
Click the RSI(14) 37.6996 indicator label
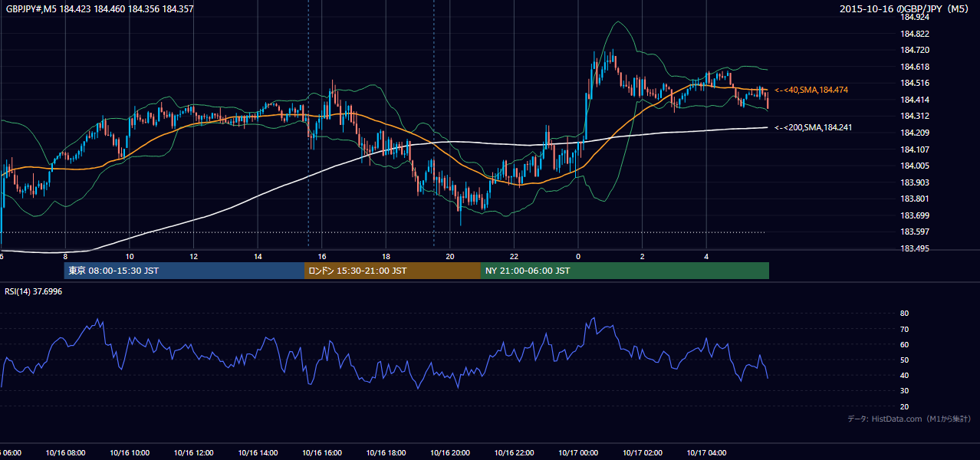[34, 291]
